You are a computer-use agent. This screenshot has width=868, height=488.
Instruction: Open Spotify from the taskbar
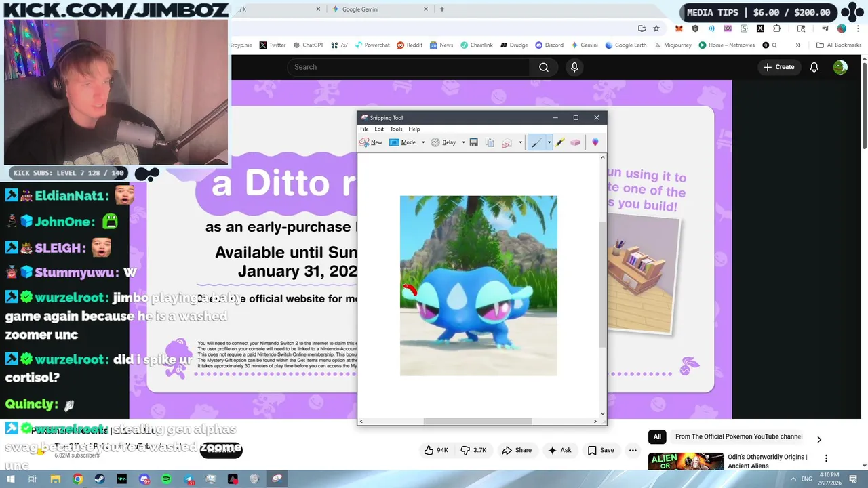click(166, 479)
